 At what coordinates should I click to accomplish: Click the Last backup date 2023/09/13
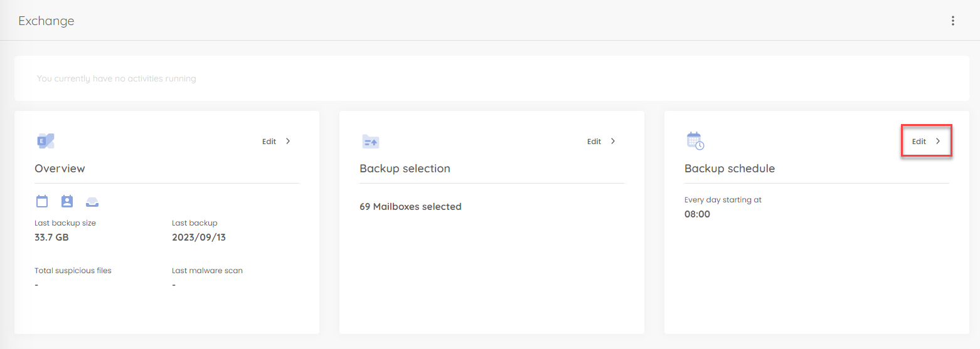[x=198, y=237]
